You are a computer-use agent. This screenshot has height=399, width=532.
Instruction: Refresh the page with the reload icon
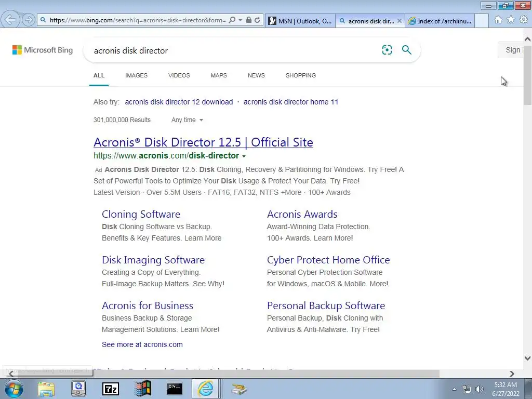point(257,20)
